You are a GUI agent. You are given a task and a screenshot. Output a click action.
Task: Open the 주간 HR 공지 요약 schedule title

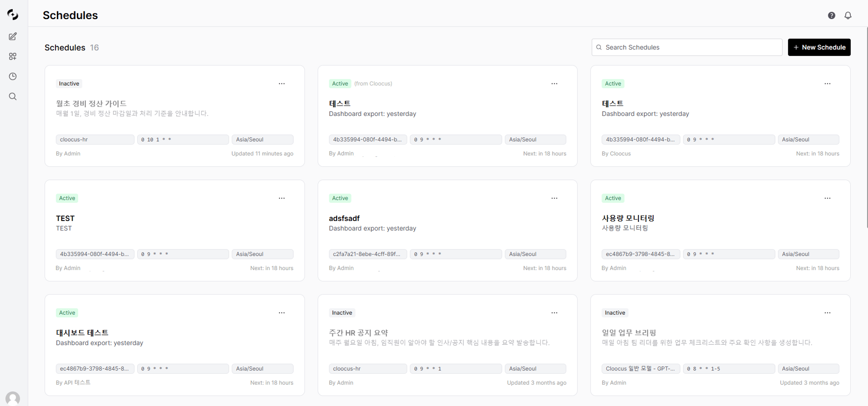pos(358,333)
